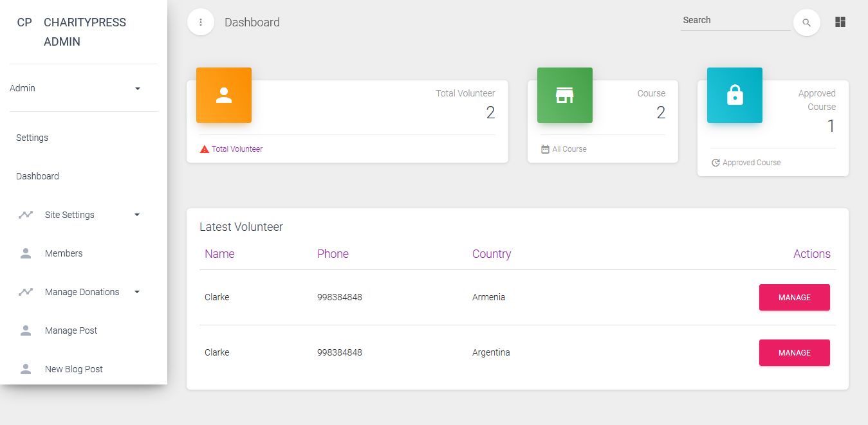Click the orange Total Volunteer person icon
868x425 pixels.
(x=223, y=95)
